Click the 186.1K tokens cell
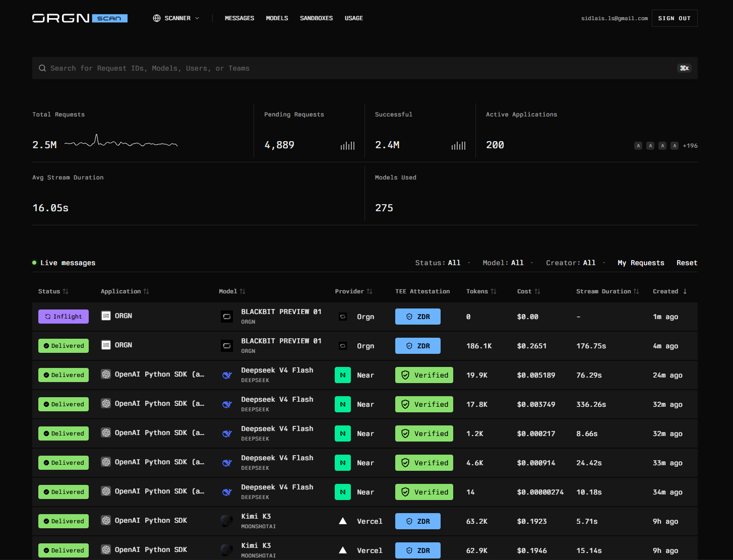The width and height of the screenshot is (733, 560). point(479,346)
